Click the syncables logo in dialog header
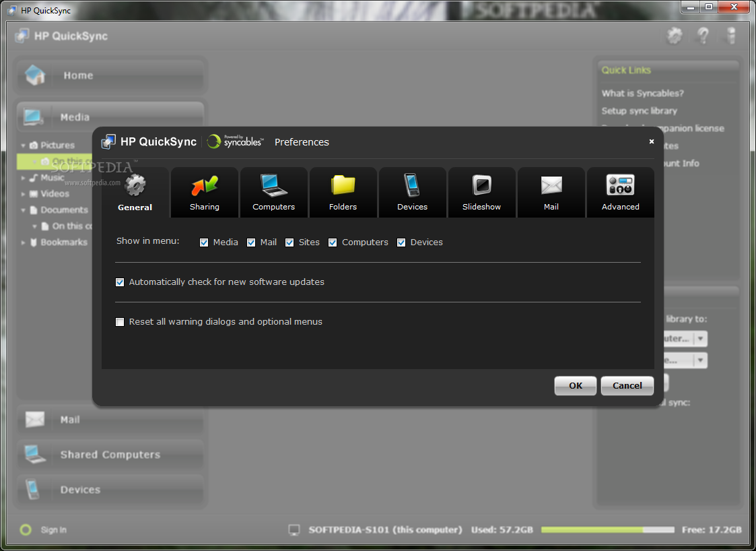 pos(235,141)
